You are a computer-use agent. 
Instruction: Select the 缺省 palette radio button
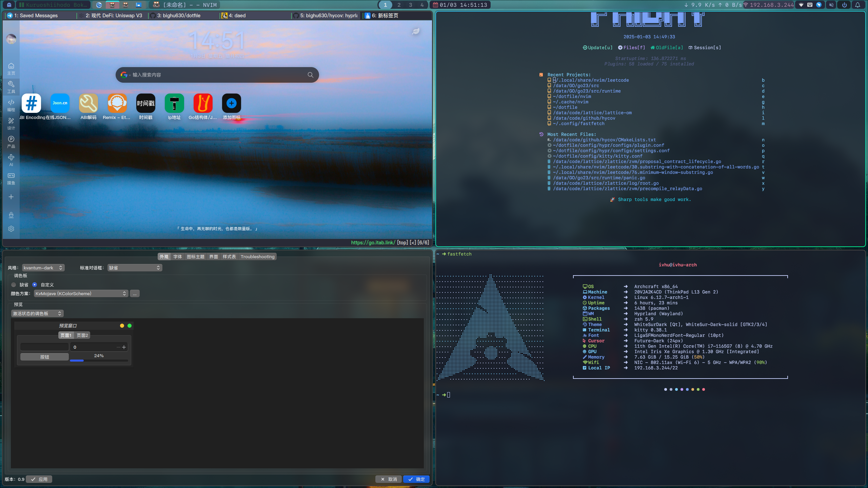pyautogui.click(x=14, y=285)
